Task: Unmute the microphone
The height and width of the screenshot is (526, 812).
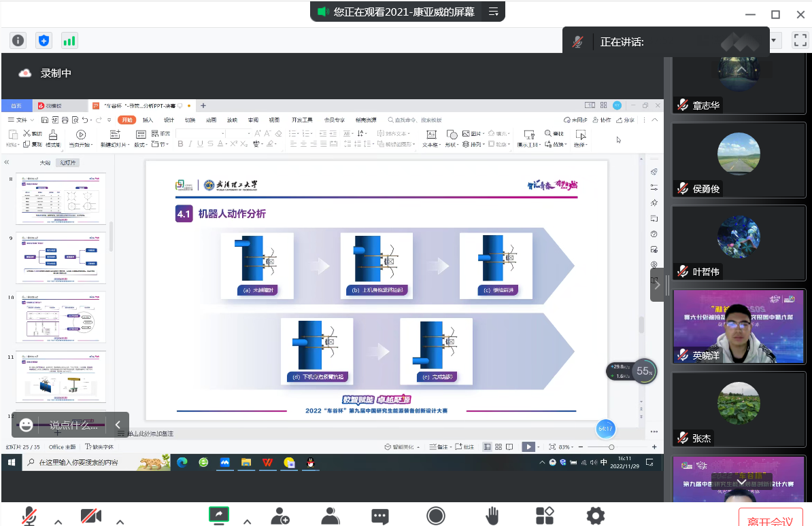Action: click(29, 516)
